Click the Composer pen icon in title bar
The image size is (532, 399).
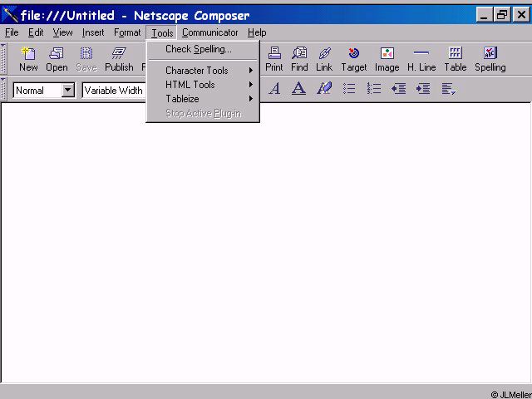[x=10, y=15]
